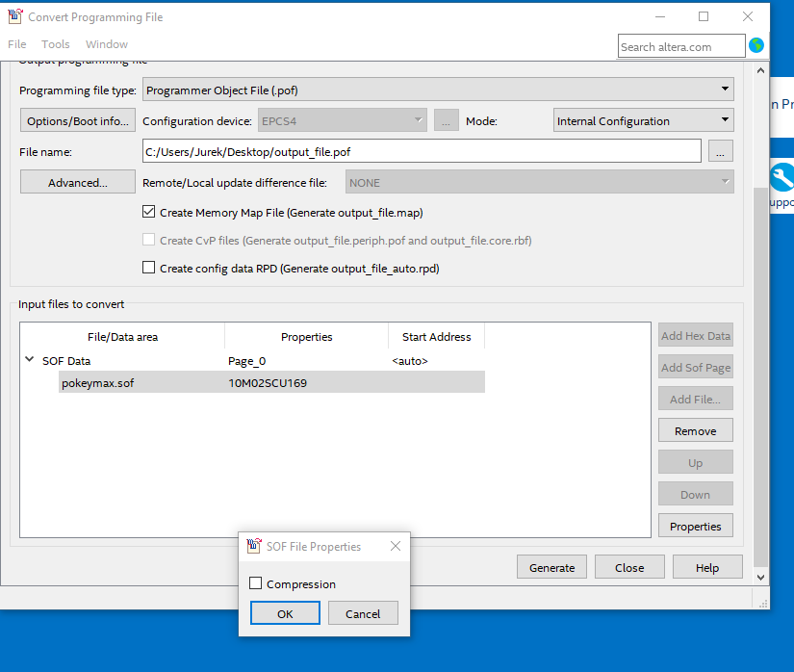Click the scroll down arrow of the dialog

pyautogui.click(x=760, y=577)
